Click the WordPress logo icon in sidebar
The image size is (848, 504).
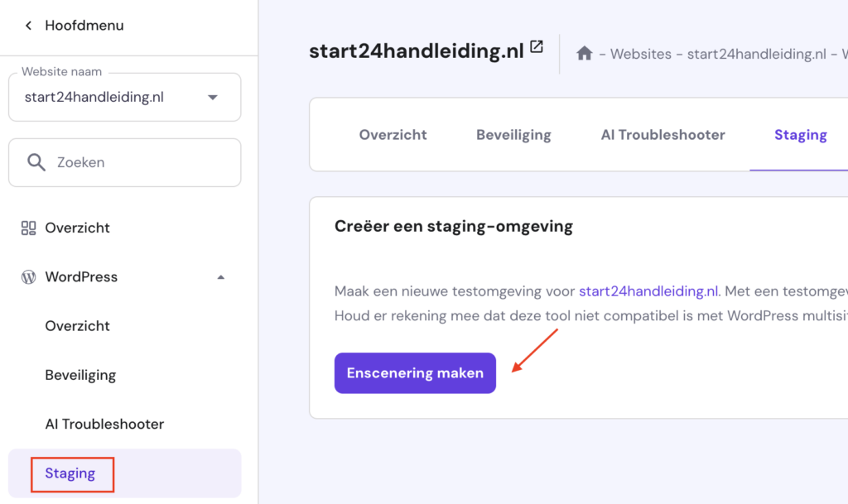(x=28, y=277)
